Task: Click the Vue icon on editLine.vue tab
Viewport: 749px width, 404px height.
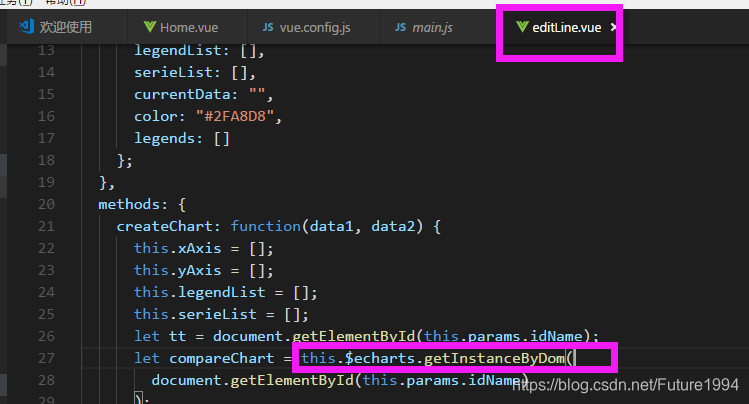Action: click(522, 27)
